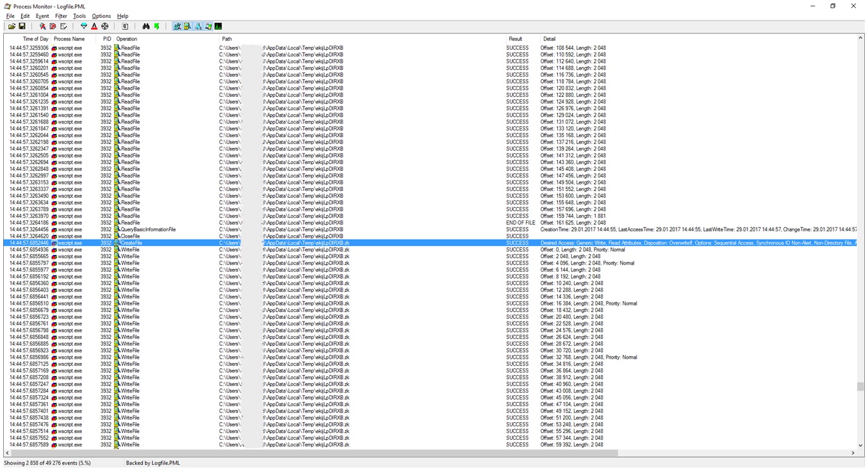
Task: Toggle Show Profiling Events graph button
Action: pos(218,26)
